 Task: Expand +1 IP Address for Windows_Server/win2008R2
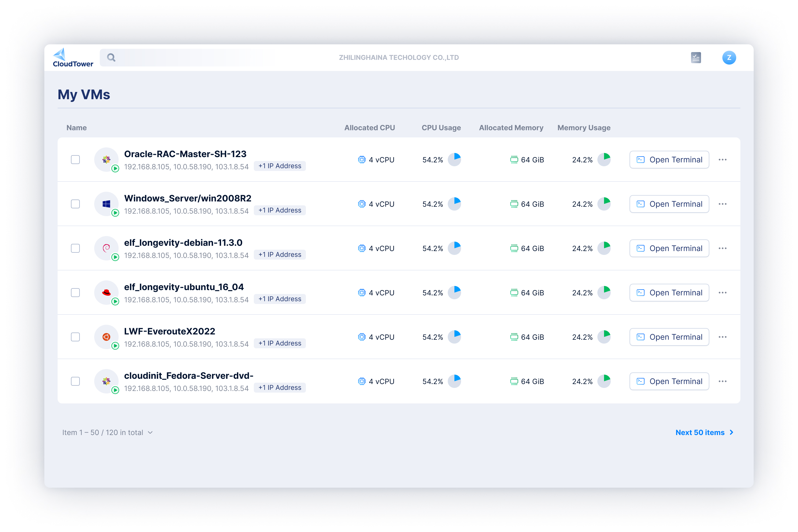[280, 210]
